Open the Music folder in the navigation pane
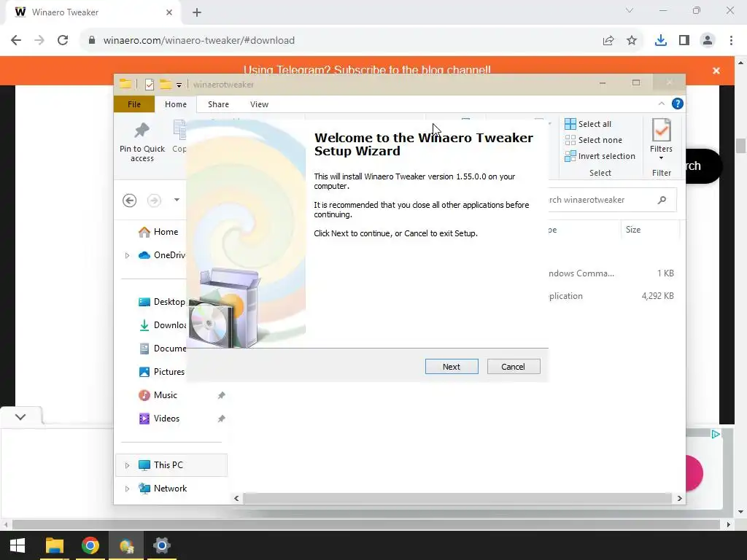The height and width of the screenshot is (560, 747). (x=158, y=395)
